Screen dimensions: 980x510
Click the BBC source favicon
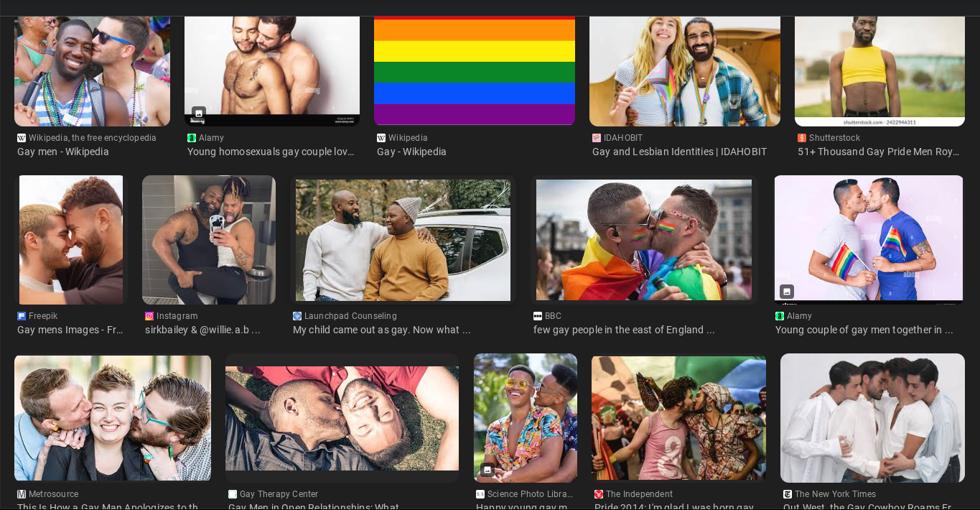(x=538, y=316)
